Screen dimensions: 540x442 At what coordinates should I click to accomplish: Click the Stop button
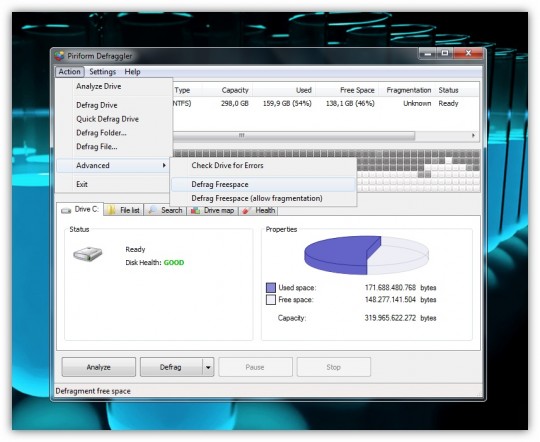click(x=334, y=367)
